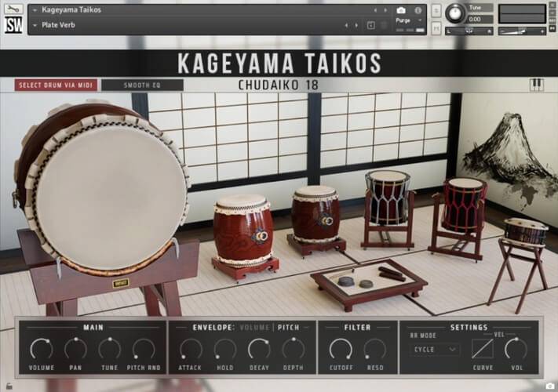Go to previous instrument with left arrow
Image resolution: width=558 pixels, height=392 pixels.
point(375,10)
